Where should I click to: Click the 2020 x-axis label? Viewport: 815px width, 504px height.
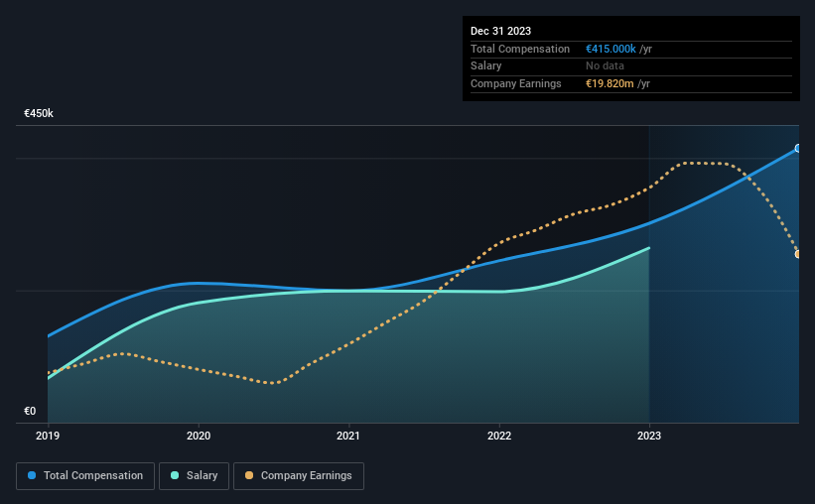198,436
